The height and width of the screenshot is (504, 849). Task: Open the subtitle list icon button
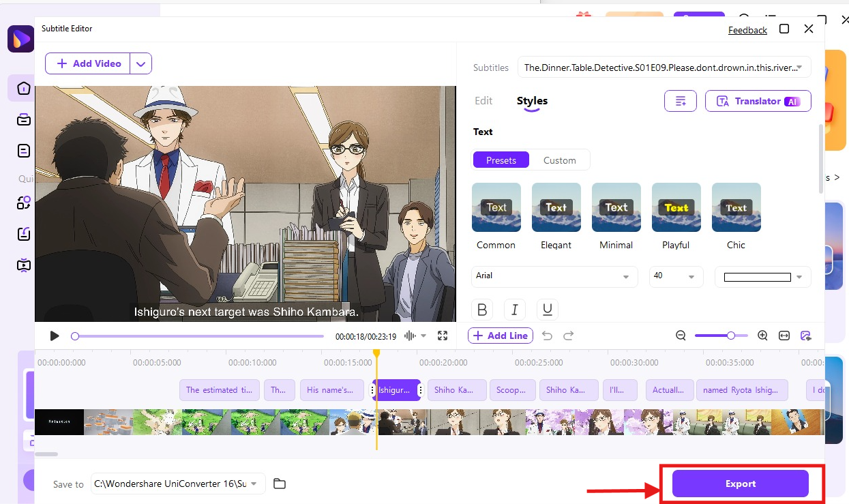(681, 101)
